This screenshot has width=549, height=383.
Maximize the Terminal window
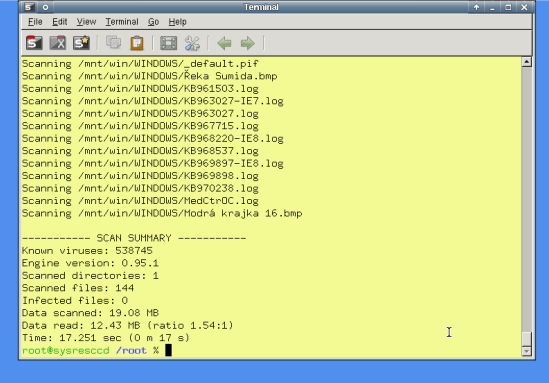click(x=508, y=7)
